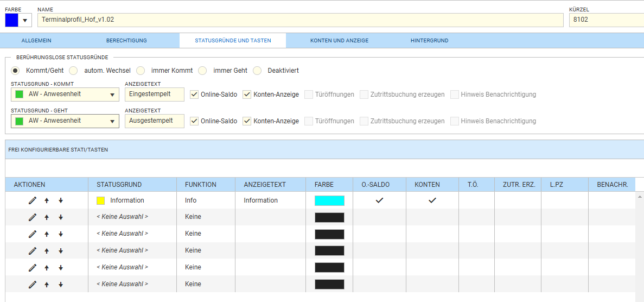644x302 pixels.
Task: Edit the last table row with the pencil
Action: [33, 284]
